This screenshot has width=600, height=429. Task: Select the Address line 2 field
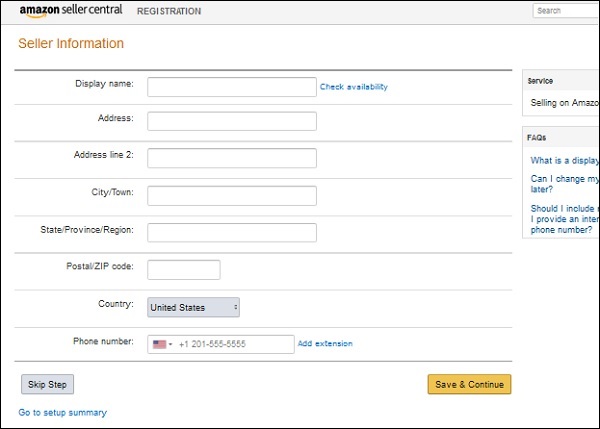(x=232, y=158)
